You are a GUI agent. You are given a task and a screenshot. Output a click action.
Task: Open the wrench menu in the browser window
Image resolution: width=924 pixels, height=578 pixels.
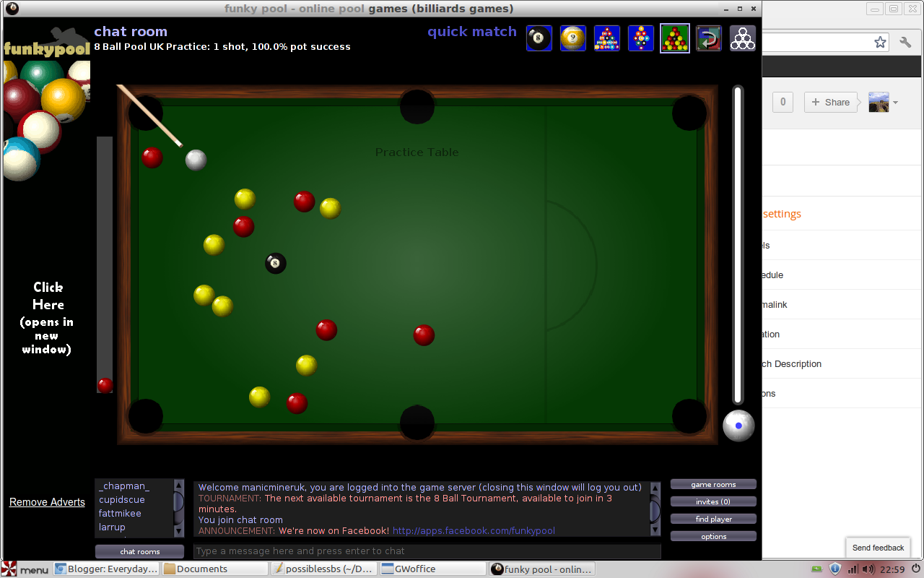[905, 42]
